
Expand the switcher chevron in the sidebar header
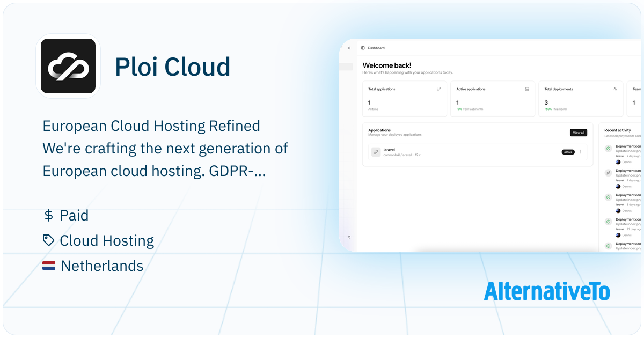(x=349, y=48)
